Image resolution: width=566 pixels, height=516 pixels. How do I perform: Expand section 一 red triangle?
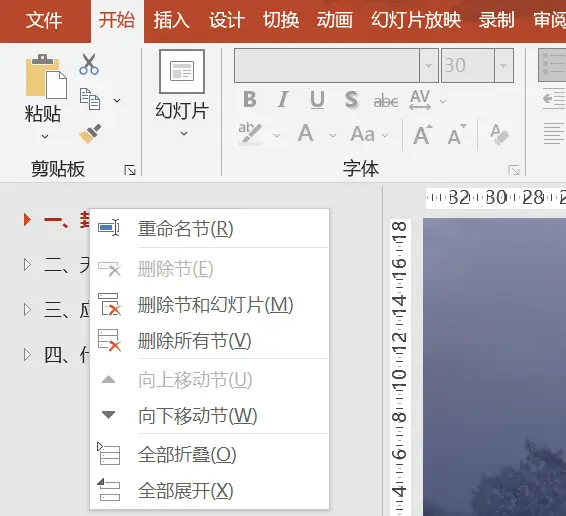pos(27,220)
